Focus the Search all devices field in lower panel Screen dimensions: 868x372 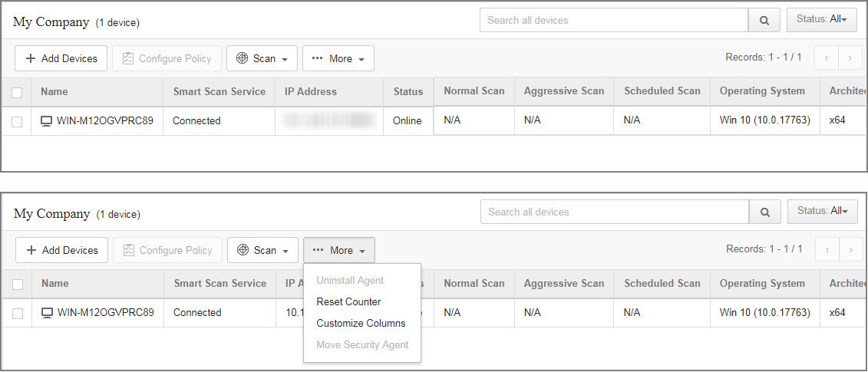[x=614, y=212]
